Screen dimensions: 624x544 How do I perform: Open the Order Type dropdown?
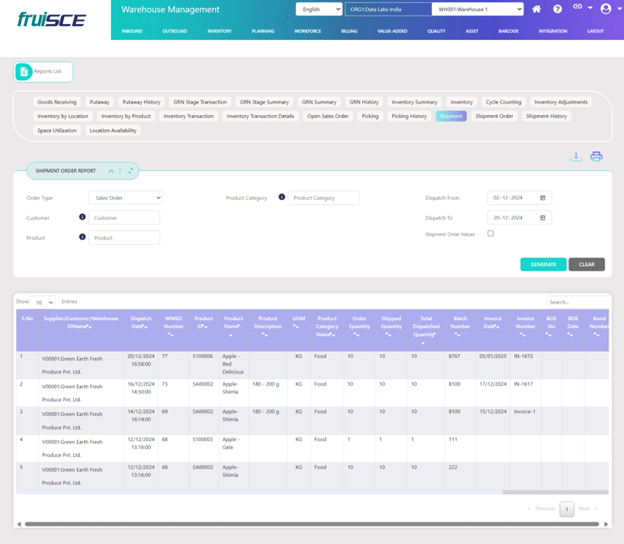125,198
